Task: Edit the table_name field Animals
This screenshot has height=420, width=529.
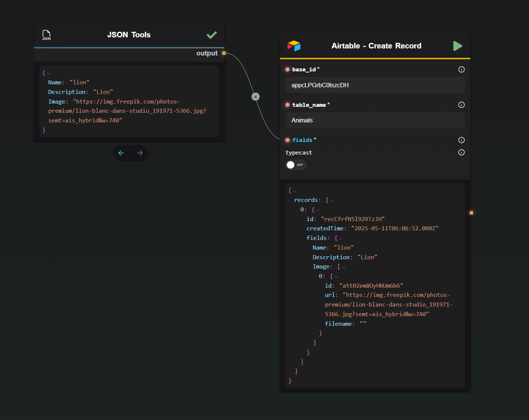Action: [375, 121]
